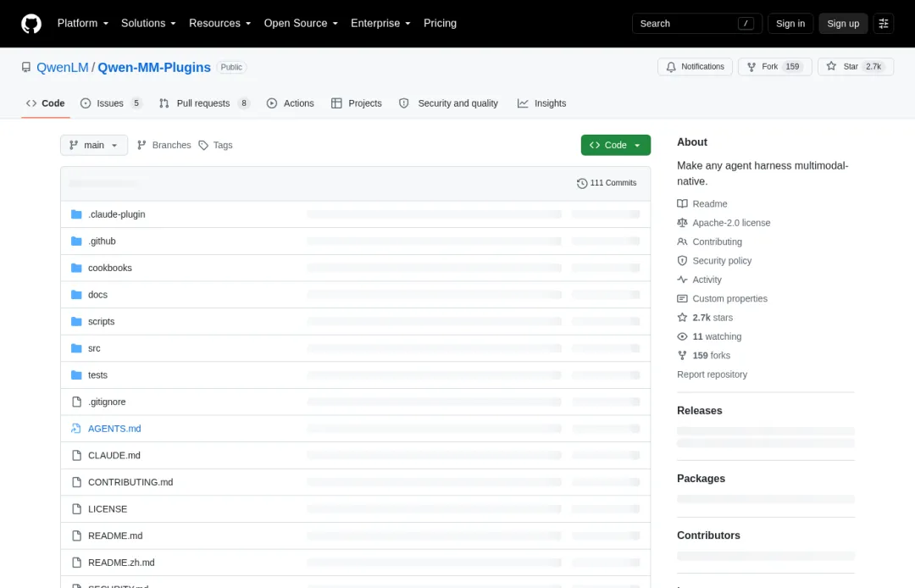
Task: Open the Security and quality tab
Action: (x=449, y=103)
